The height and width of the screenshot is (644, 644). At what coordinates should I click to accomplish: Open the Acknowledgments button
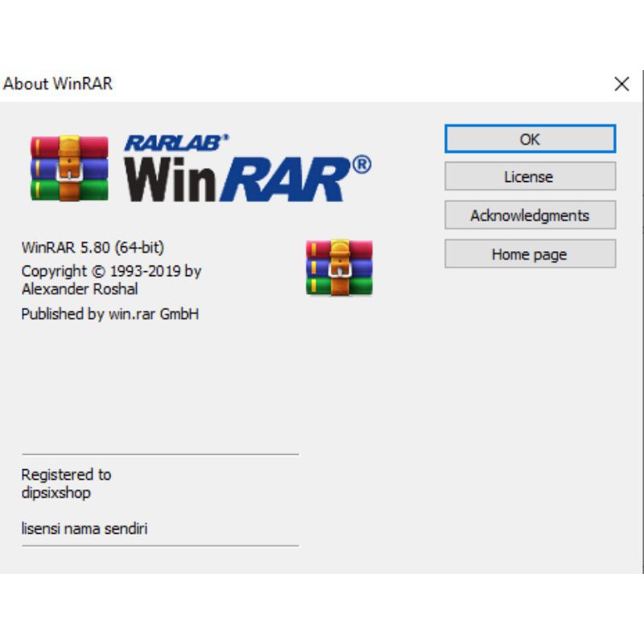click(x=530, y=215)
